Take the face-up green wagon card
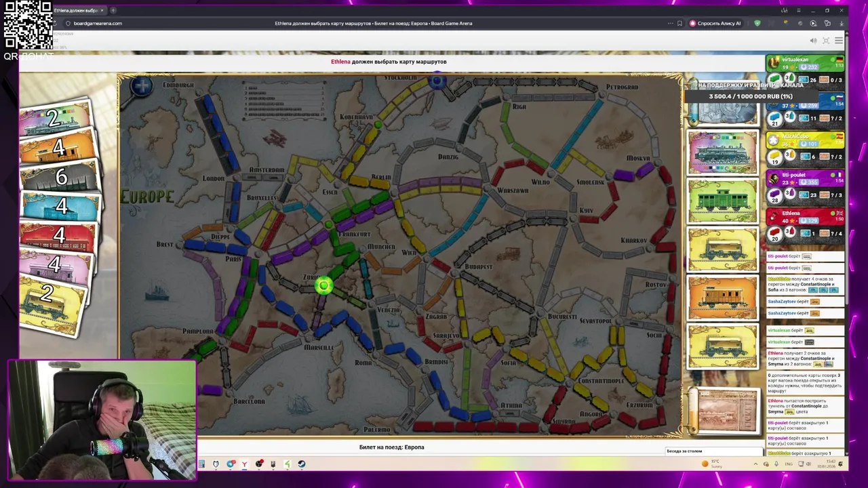 (722, 201)
